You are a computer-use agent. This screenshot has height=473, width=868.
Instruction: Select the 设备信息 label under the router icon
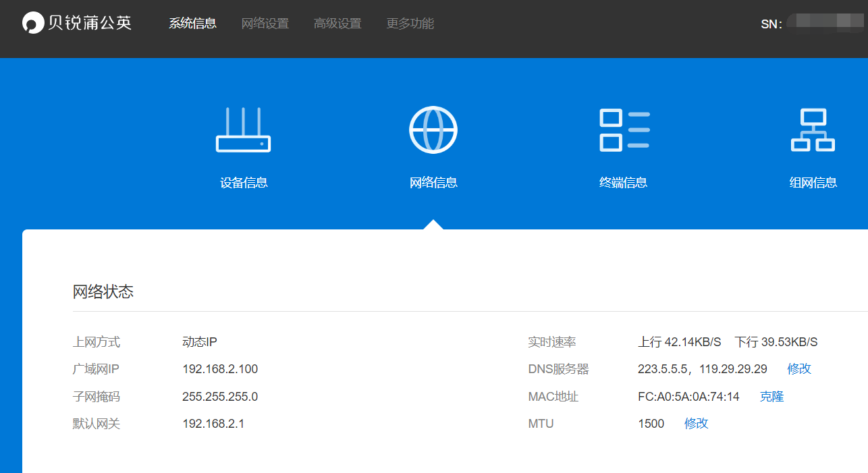pyautogui.click(x=243, y=182)
